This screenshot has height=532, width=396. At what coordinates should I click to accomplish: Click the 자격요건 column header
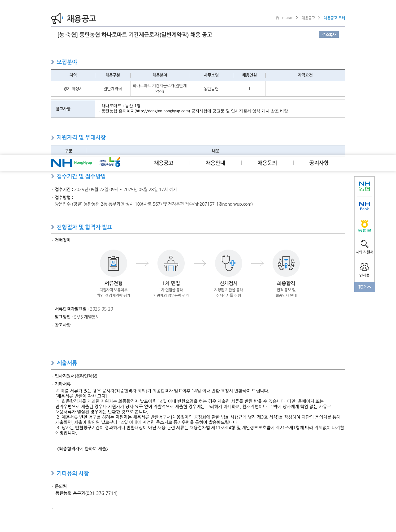(305, 75)
